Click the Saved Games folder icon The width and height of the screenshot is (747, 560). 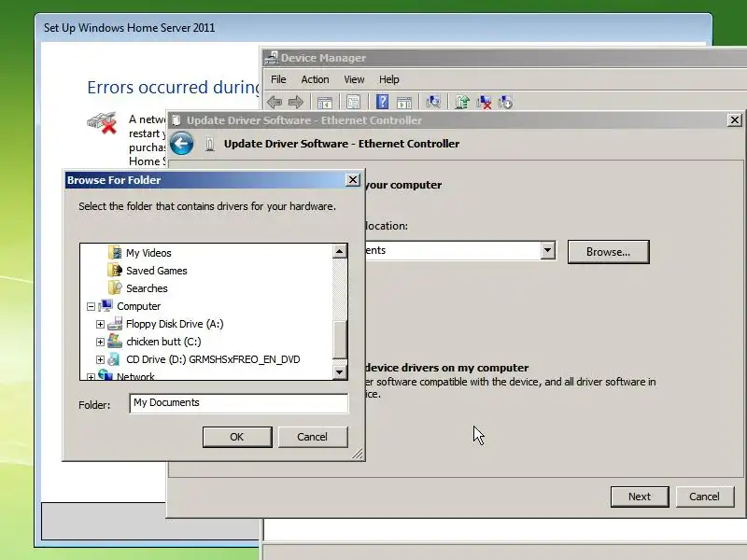[x=115, y=270]
